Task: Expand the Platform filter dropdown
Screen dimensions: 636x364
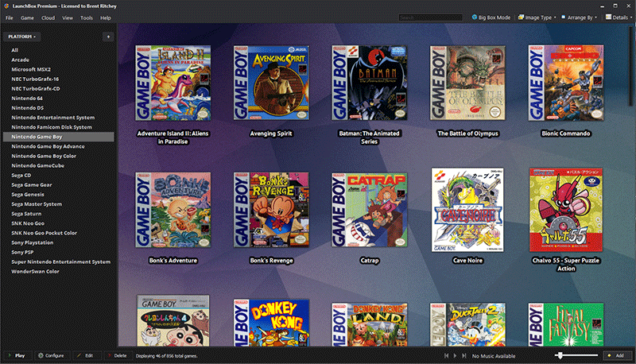Action: tap(22, 37)
